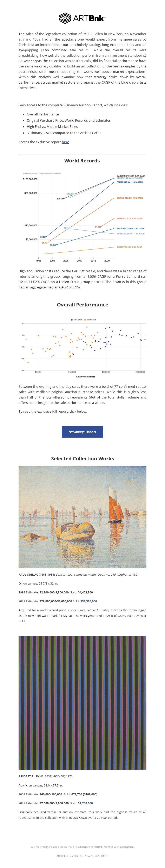Click the Sale I CAGR legend dot

point(72,320)
